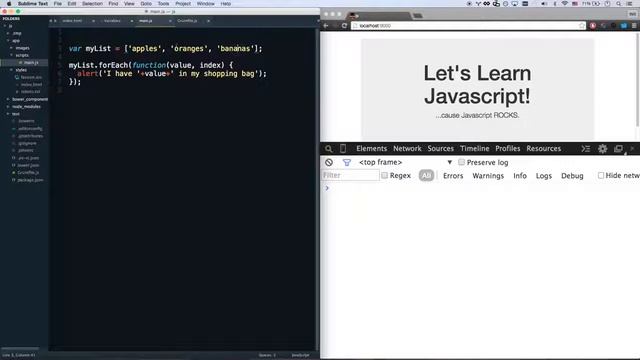Collapse the app folder arrow
640x360 pixels.
tap(8, 40)
